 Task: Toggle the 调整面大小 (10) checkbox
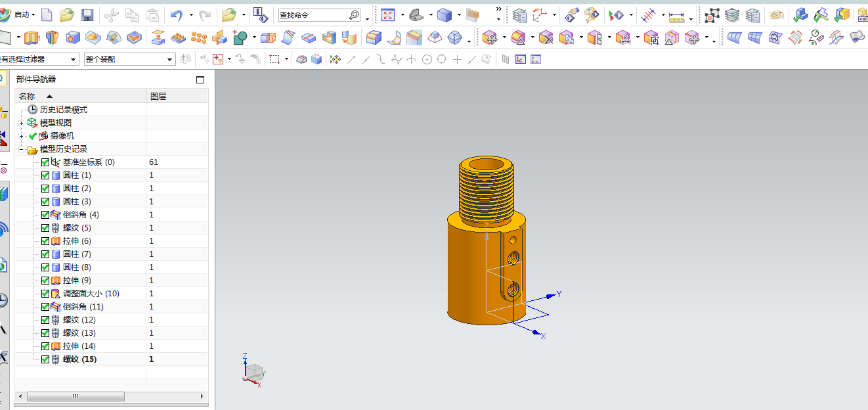[45, 294]
